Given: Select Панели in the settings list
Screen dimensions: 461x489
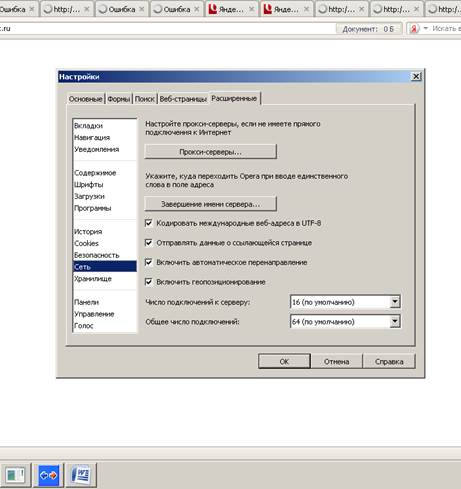Looking at the screenshot, I should [x=105, y=302].
